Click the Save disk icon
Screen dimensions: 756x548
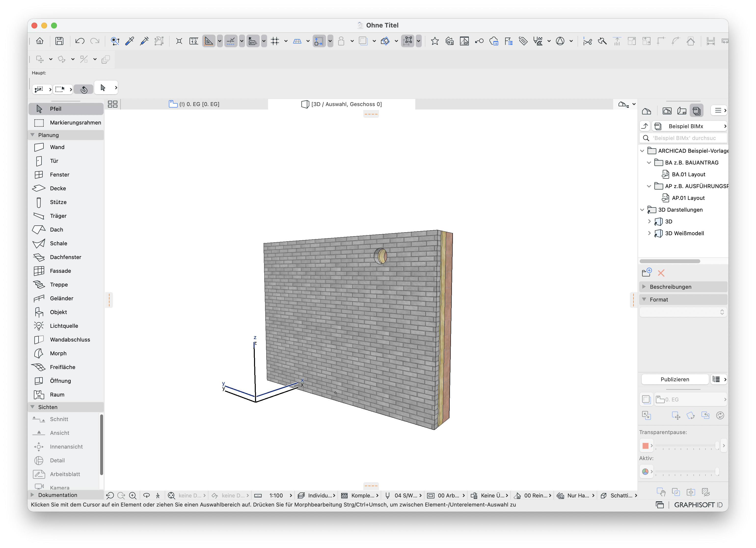tap(59, 41)
